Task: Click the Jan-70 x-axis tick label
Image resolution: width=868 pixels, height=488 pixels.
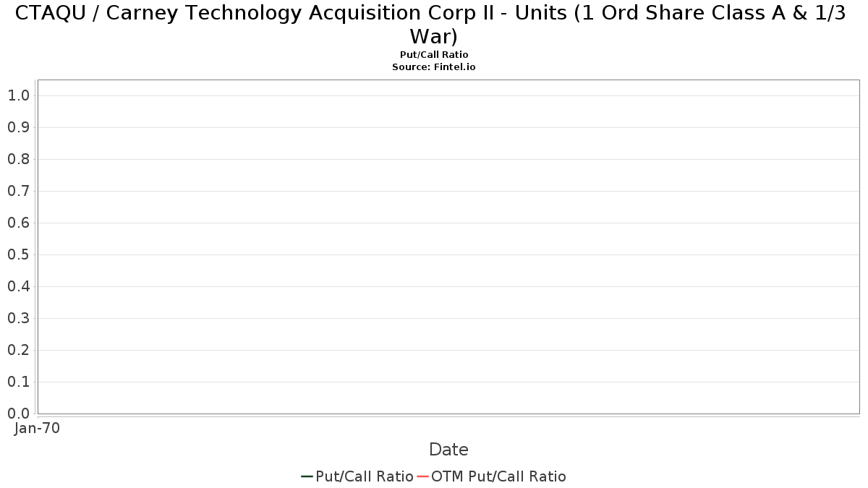Action: pos(38,428)
